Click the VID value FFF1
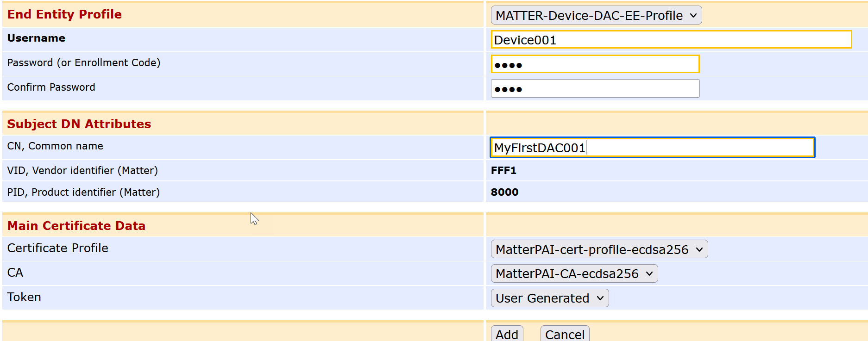The width and height of the screenshot is (868, 341). click(503, 171)
